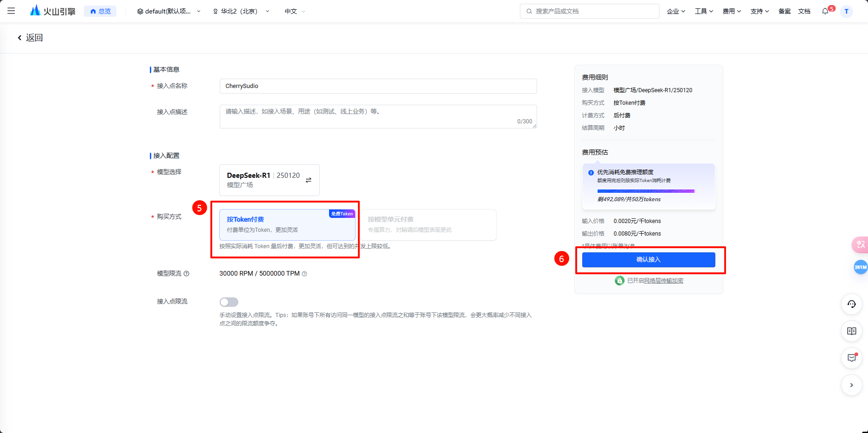Screen dimensions: 868x433
Task: Click the free token quota progress bar
Action: click(x=646, y=191)
